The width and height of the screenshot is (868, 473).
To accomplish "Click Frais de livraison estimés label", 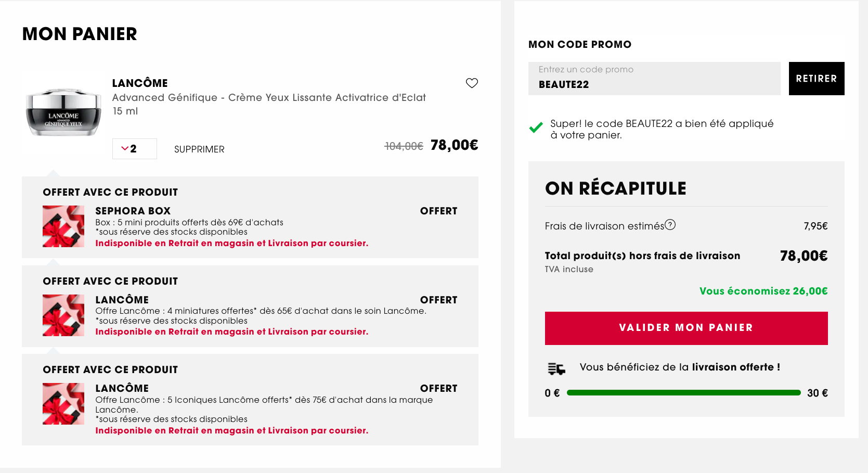I will point(604,226).
